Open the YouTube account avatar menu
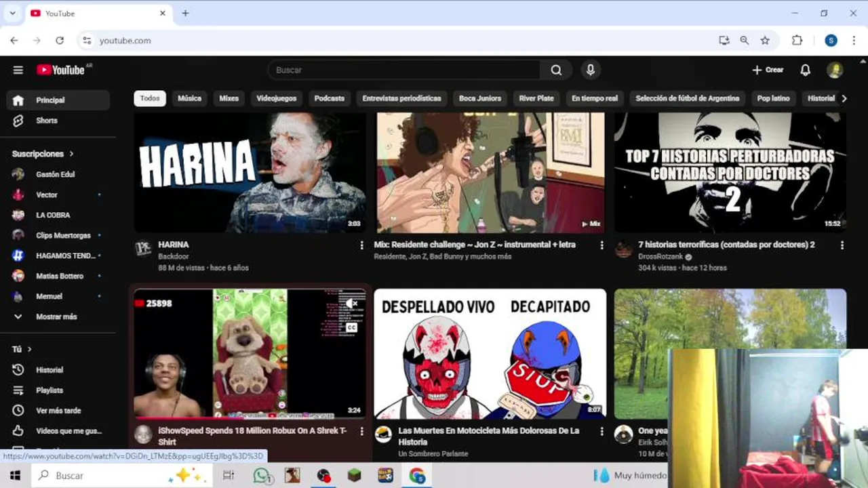Screen dimensions: 868x488 pos(835,70)
